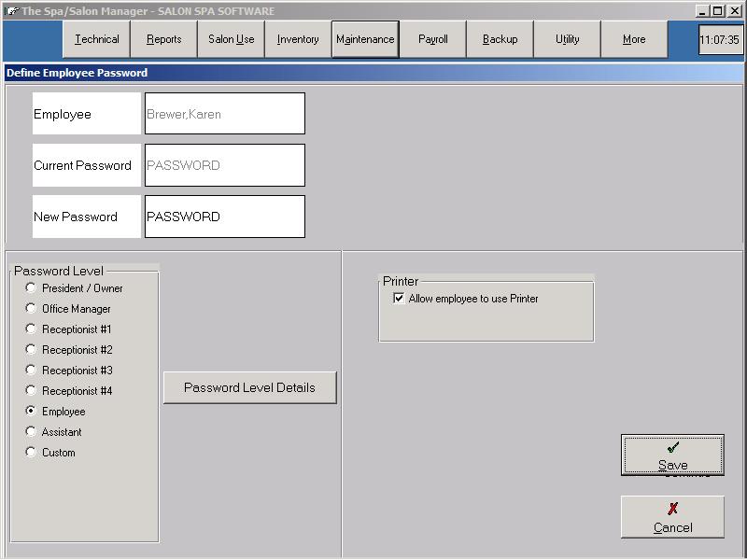Open the More menu
This screenshot has width=747, height=560.
(x=634, y=39)
